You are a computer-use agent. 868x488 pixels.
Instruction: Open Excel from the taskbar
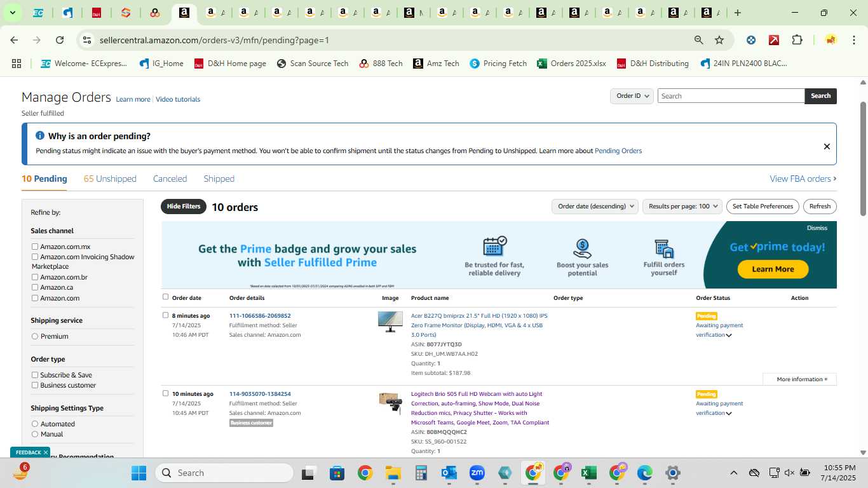coord(588,473)
